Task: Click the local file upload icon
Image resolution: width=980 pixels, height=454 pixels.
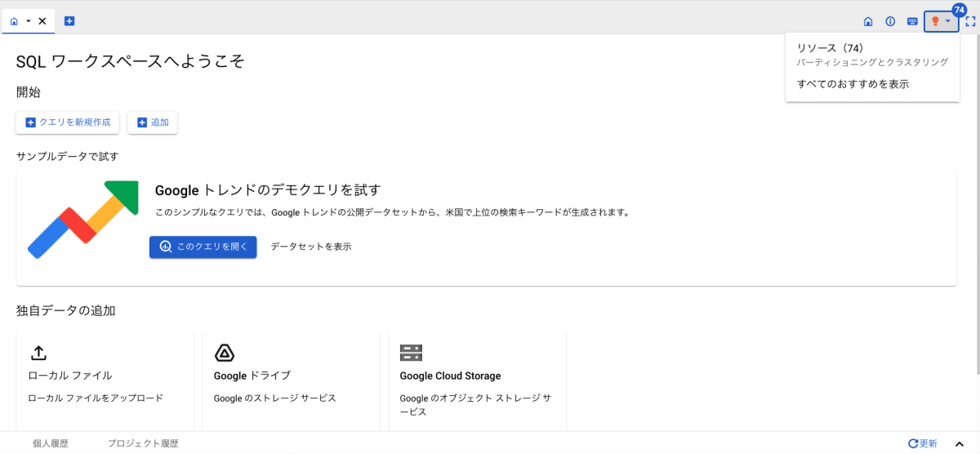Action: (38, 353)
